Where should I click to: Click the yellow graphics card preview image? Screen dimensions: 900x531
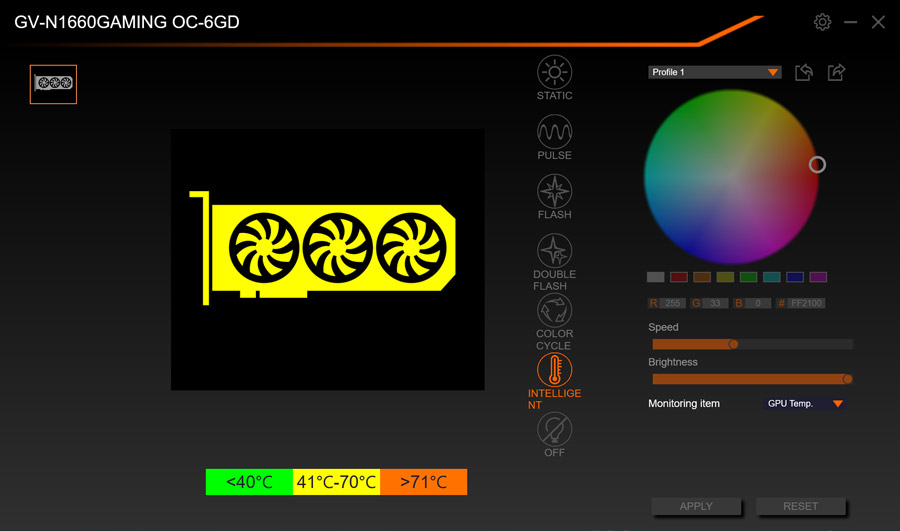pyautogui.click(x=323, y=248)
